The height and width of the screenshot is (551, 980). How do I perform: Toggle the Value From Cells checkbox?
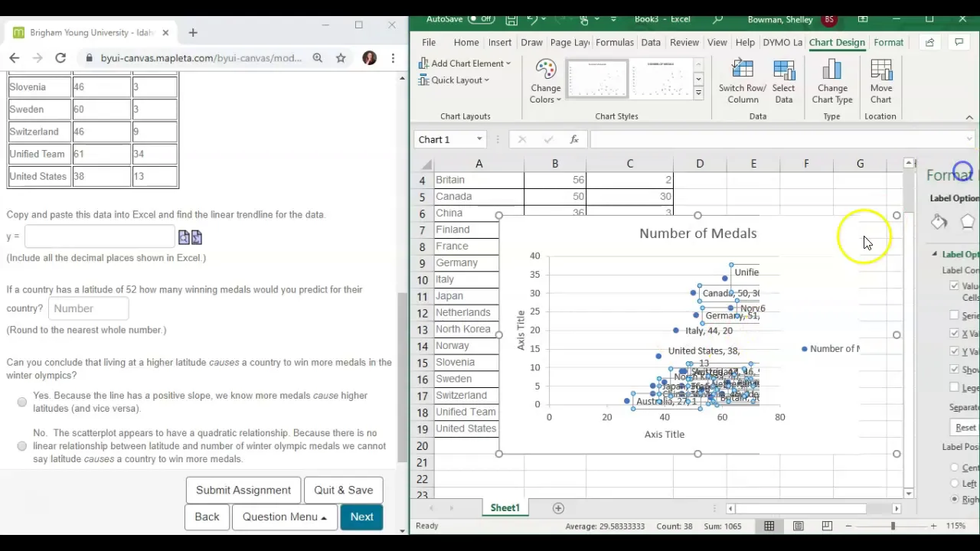coord(954,286)
